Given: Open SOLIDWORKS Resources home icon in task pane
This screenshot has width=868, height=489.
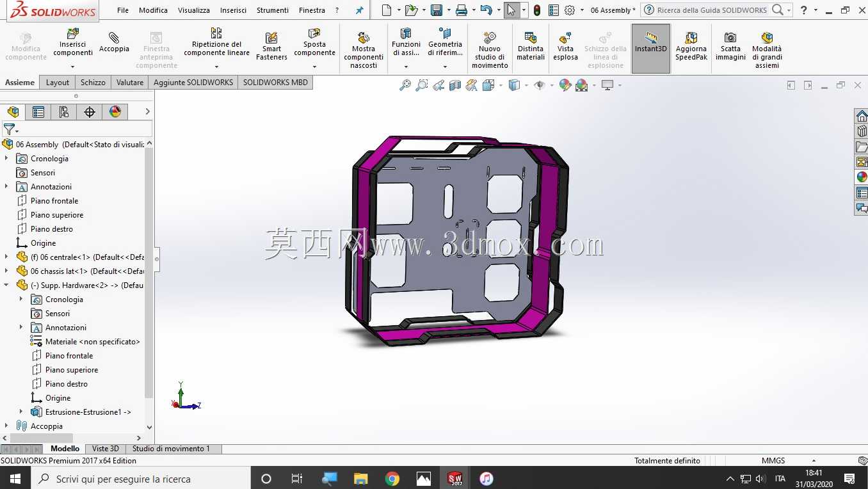Looking at the screenshot, I should [862, 116].
